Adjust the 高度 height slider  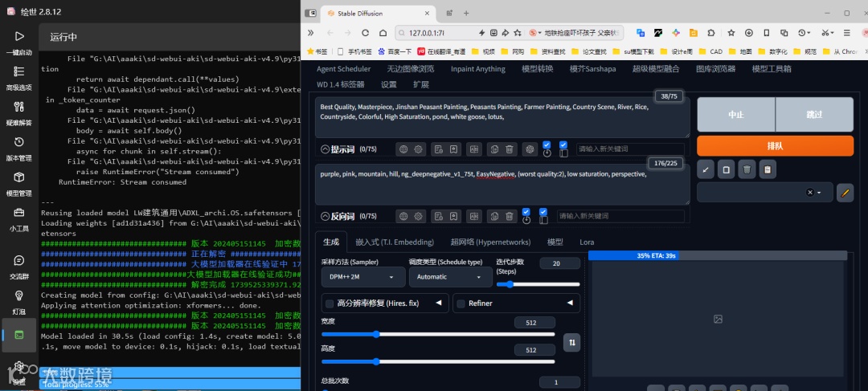438,361
